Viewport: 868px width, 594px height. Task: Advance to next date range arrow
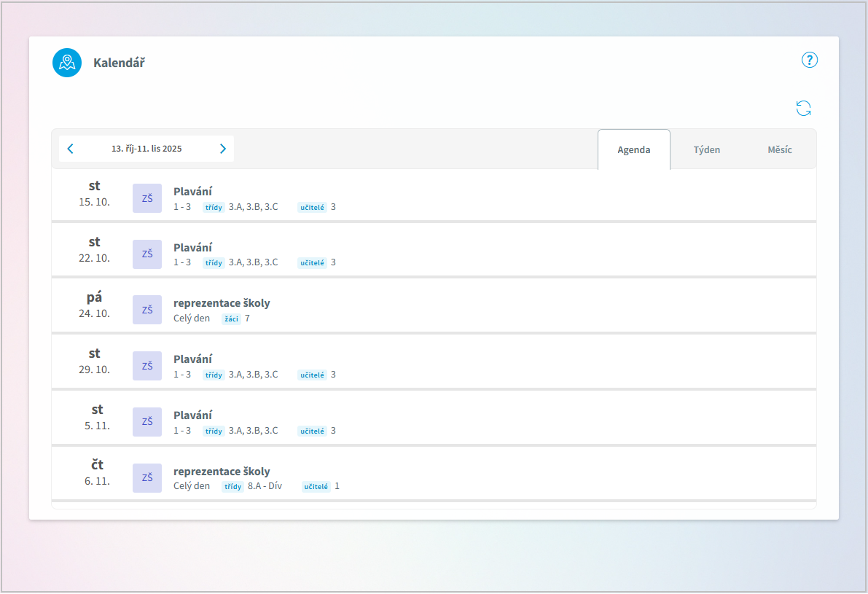[x=223, y=149]
